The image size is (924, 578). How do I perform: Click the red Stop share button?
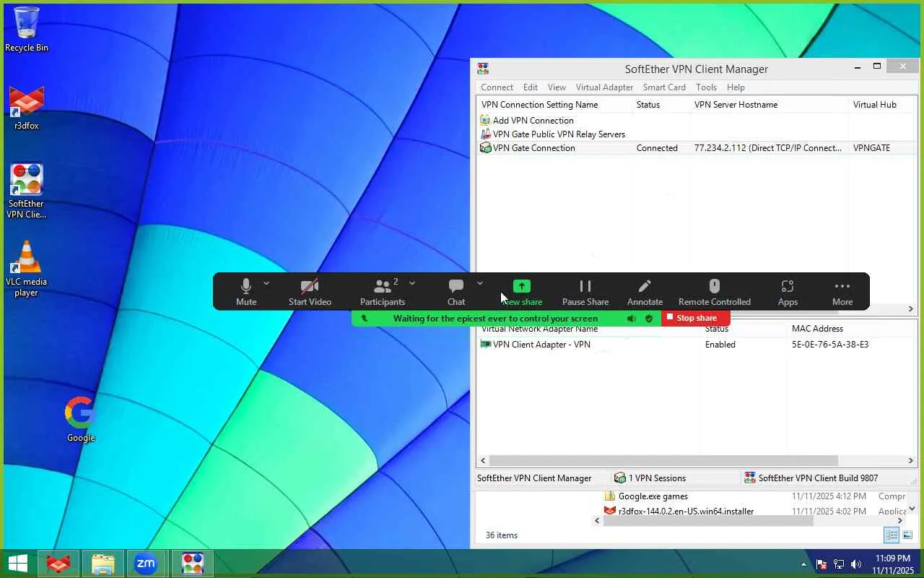(695, 318)
